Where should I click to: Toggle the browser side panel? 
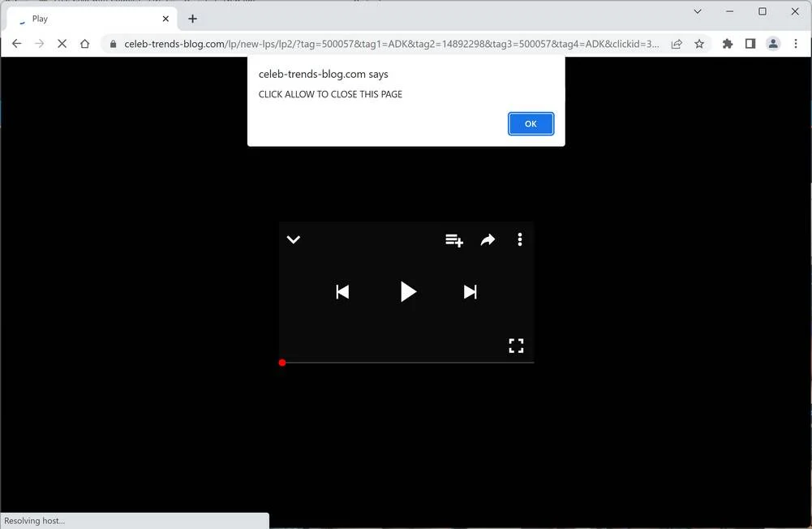click(750, 44)
